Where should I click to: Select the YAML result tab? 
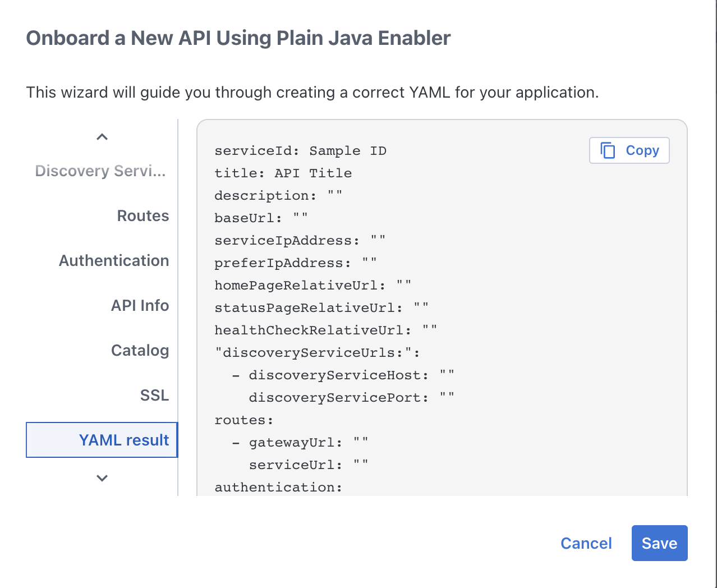click(x=123, y=440)
